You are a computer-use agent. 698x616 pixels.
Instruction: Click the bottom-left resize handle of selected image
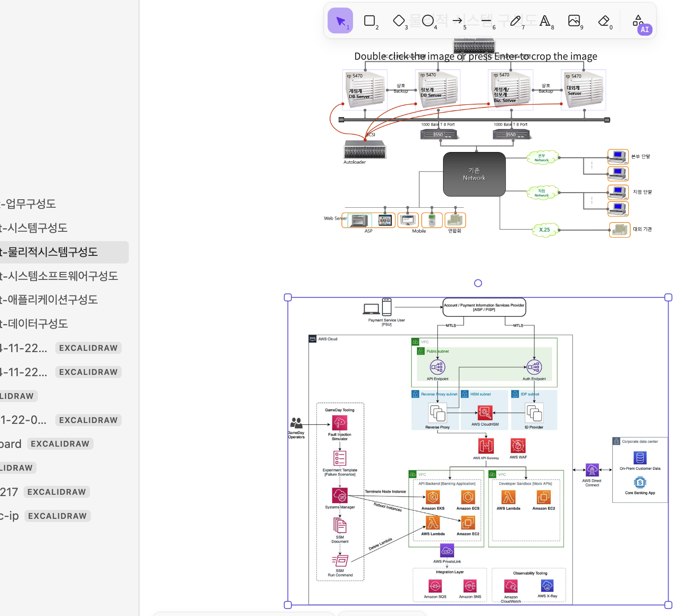coord(288,605)
